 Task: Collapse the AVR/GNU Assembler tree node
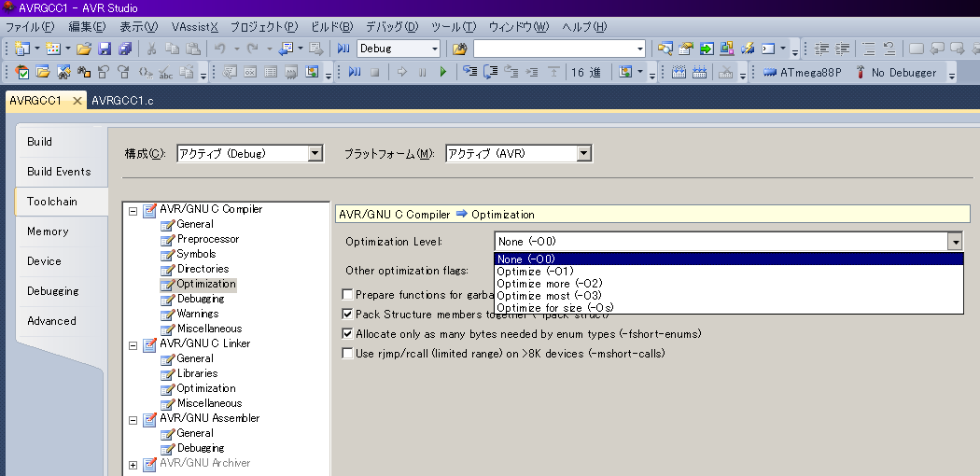tap(133, 420)
